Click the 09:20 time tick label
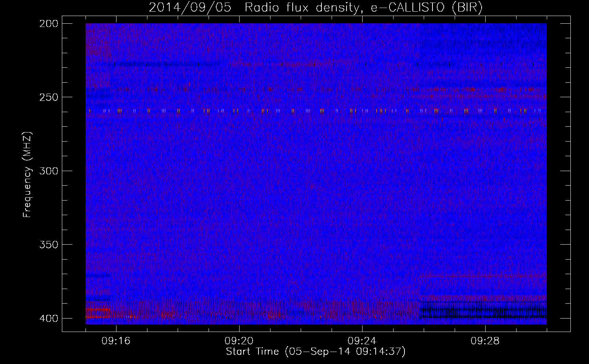 tap(239, 341)
